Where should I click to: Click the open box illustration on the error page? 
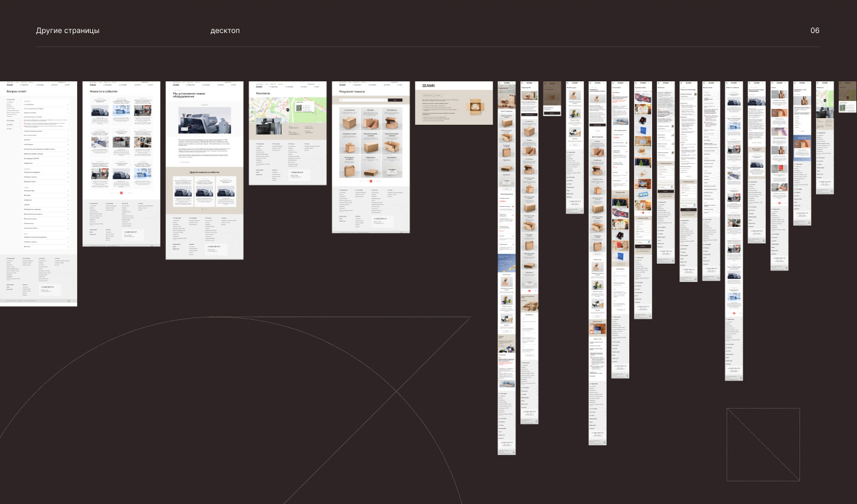474,107
